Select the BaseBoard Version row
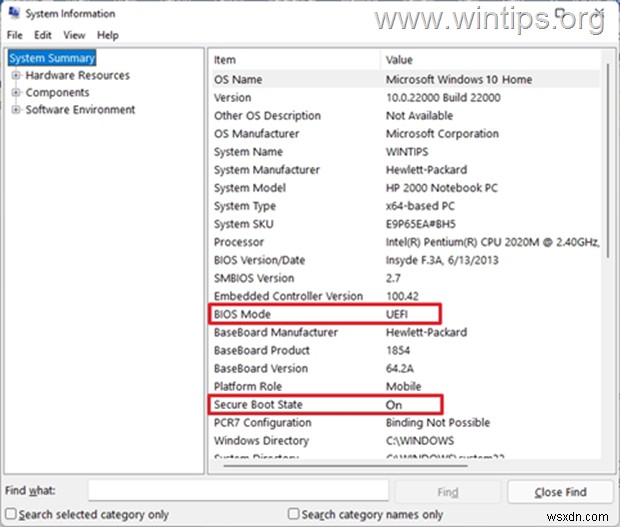The image size is (620, 527). click(405, 368)
